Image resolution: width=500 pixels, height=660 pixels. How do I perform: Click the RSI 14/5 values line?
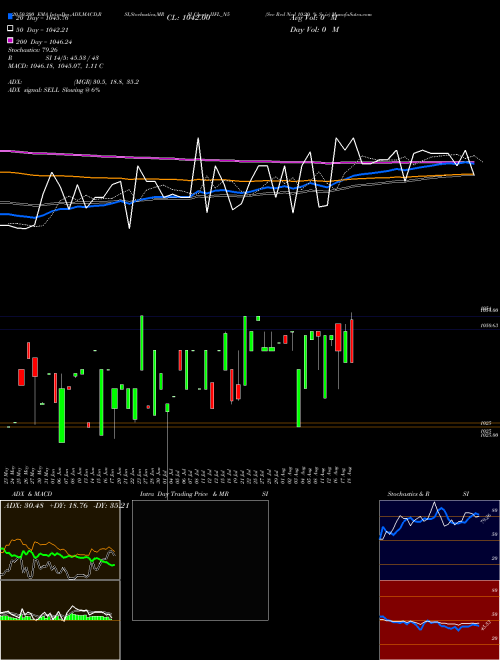click(x=53, y=58)
